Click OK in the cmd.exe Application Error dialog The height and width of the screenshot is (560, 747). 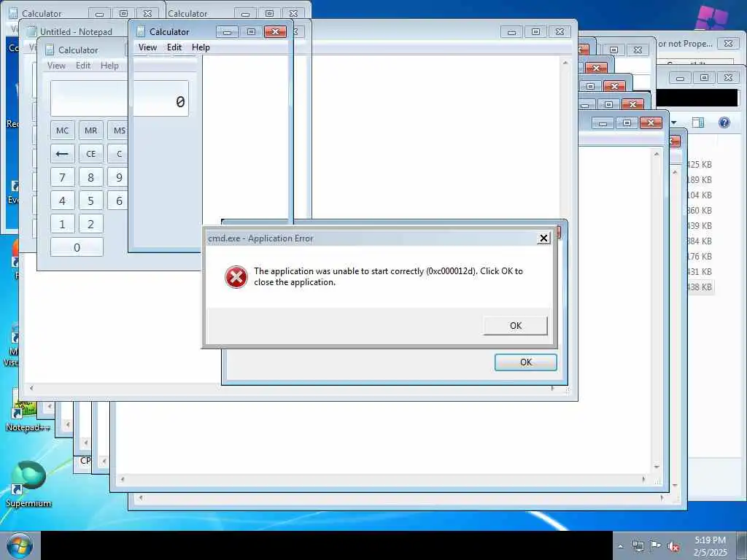[x=516, y=326]
